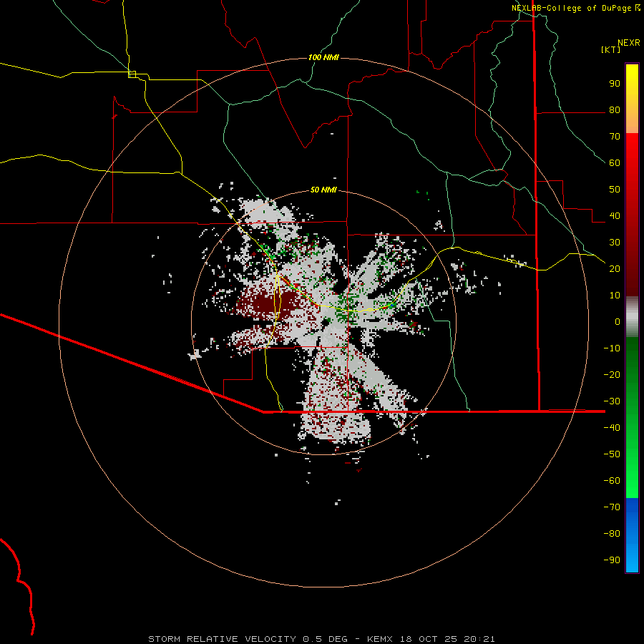Click the 30 value on velocity scale

click(615, 243)
